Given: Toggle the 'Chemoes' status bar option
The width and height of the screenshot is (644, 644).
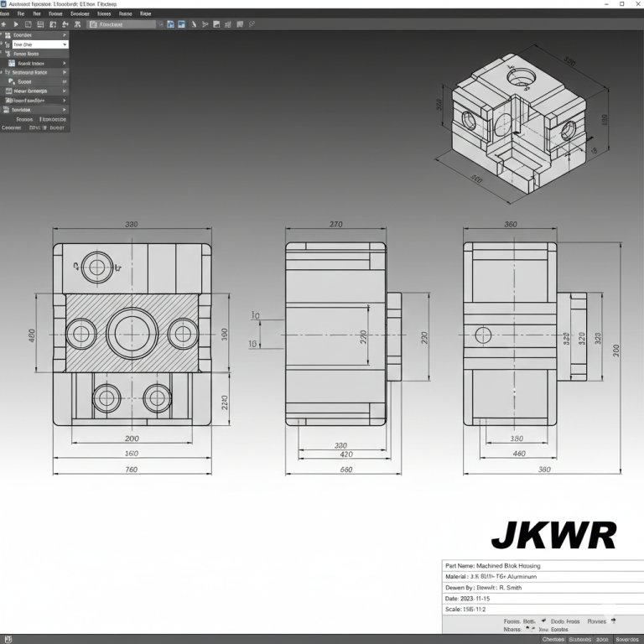Looking at the screenshot, I should (555, 639).
